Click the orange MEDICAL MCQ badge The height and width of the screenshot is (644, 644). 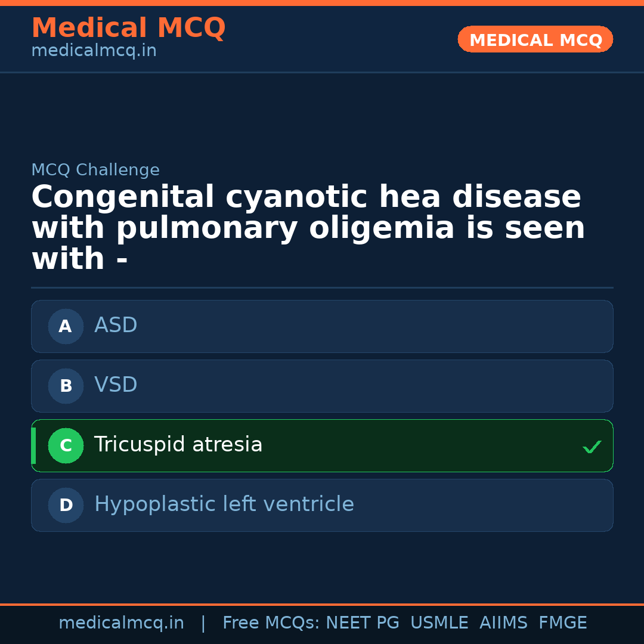[535, 40]
